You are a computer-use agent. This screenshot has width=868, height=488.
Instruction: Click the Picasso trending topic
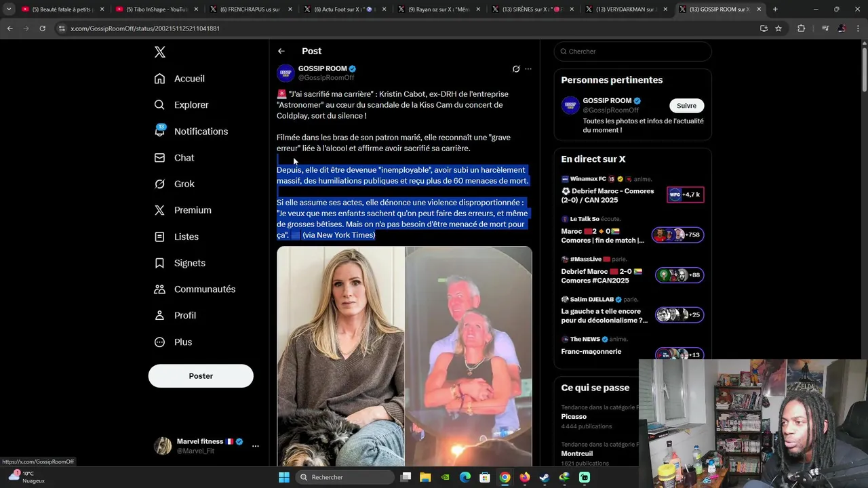coord(574,416)
